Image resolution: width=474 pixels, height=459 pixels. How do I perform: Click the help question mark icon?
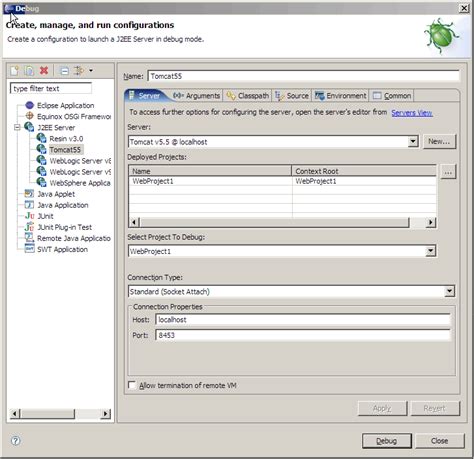(15, 441)
